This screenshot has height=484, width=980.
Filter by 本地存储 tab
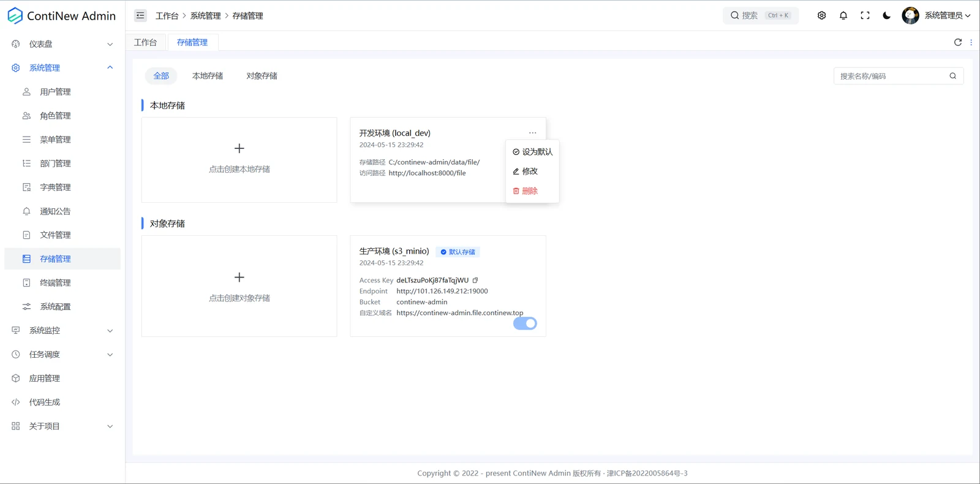pos(208,76)
